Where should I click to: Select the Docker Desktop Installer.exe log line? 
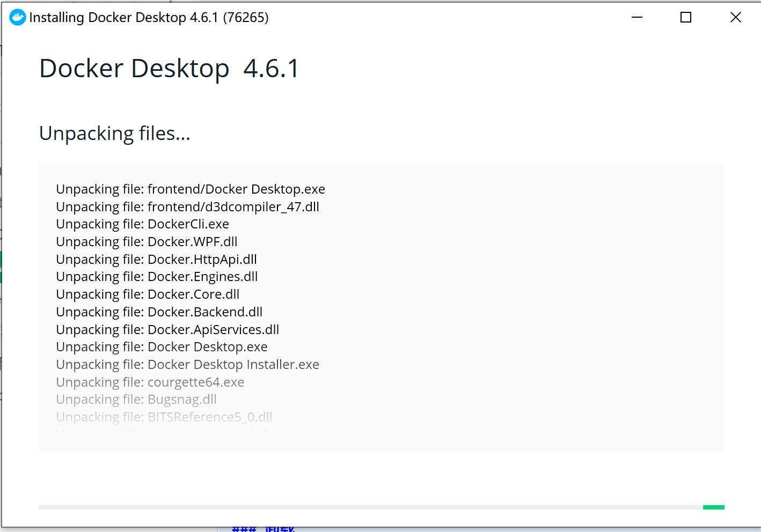coord(188,365)
